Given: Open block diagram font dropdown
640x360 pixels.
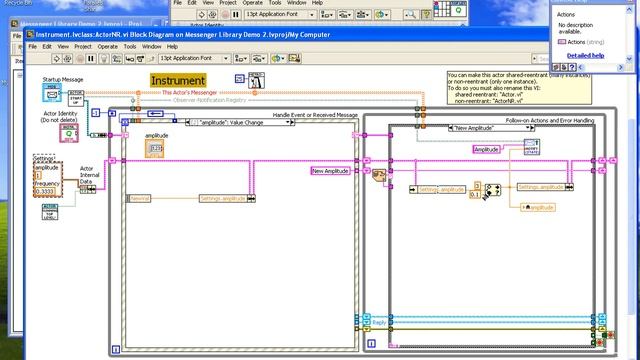Looking at the screenshot, I should point(194,58).
